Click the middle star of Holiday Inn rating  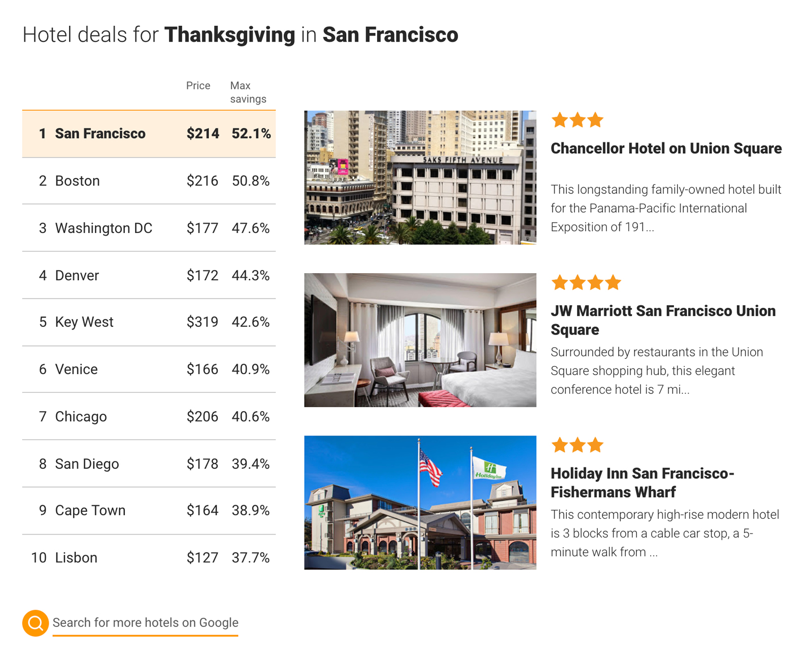click(x=577, y=445)
